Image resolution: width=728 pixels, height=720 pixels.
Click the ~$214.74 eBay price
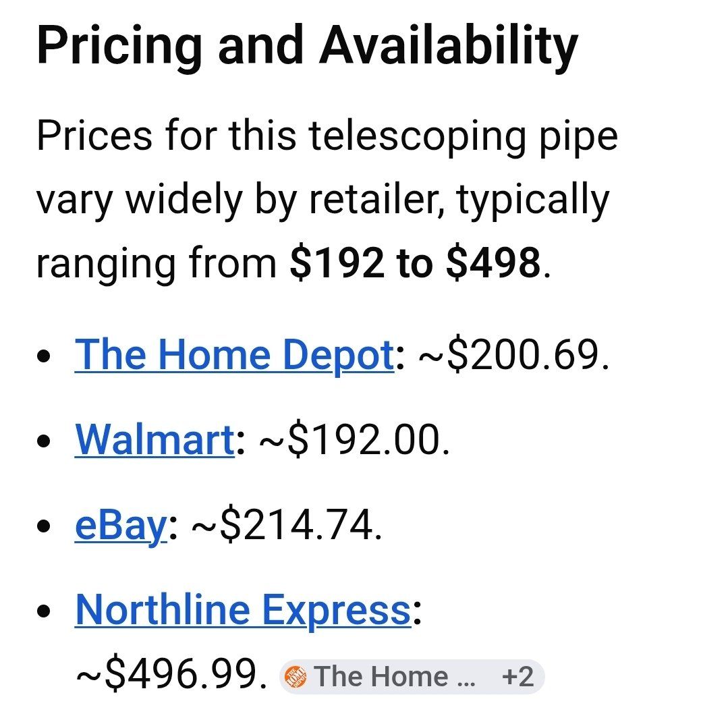pyautogui.click(x=287, y=526)
